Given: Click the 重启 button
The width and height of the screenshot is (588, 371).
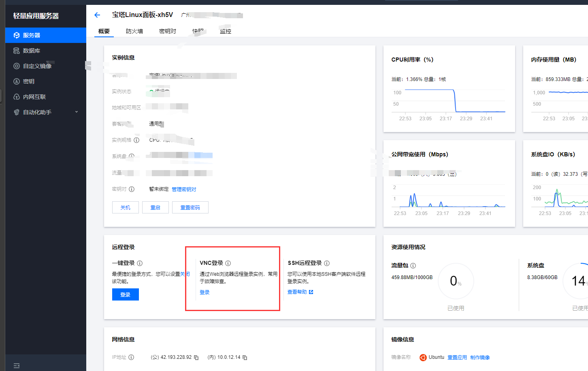Looking at the screenshot, I should pyautogui.click(x=156, y=207).
